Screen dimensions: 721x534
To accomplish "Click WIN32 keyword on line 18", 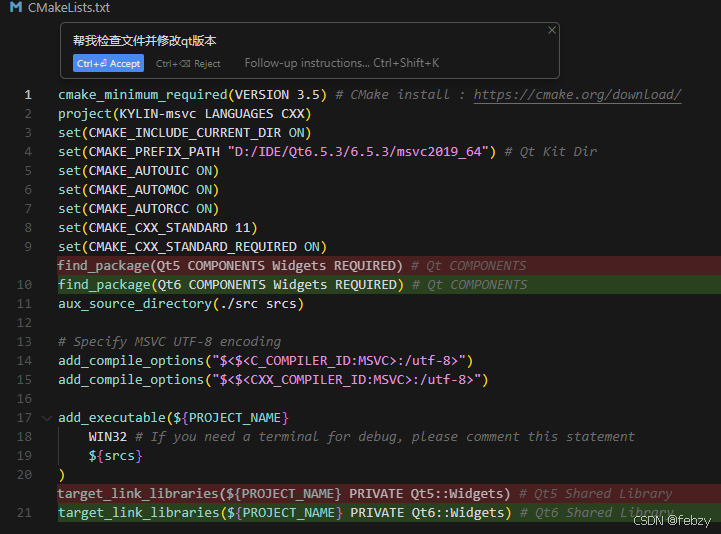I will click(x=108, y=437).
